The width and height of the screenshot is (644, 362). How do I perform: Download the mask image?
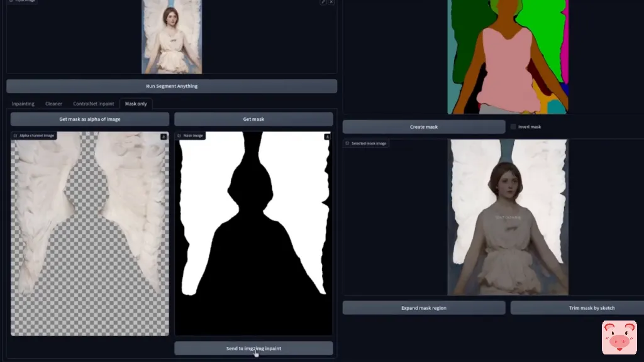(x=327, y=136)
